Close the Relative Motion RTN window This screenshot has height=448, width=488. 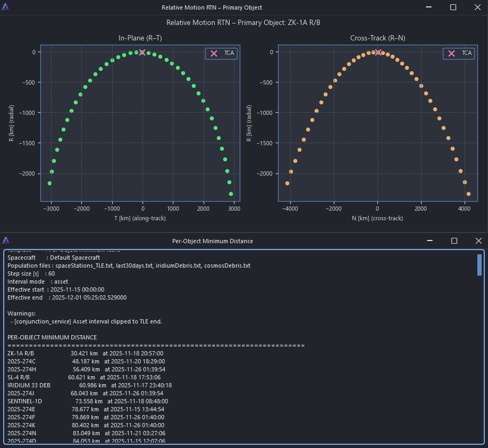pos(477,7)
